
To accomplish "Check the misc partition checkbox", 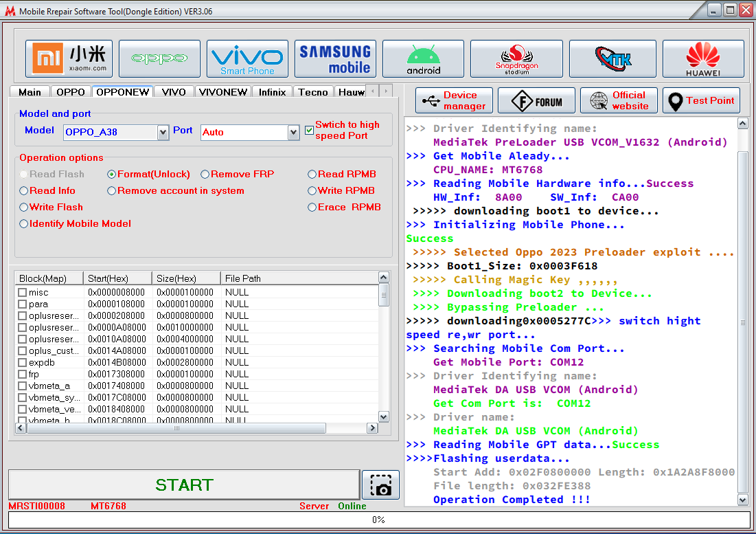I will (22, 292).
